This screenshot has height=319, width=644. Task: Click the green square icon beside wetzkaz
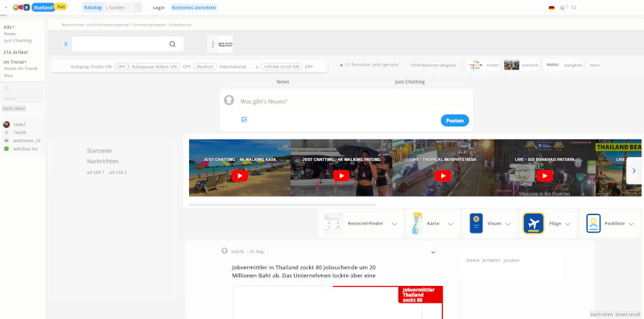pyautogui.click(x=6, y=148)
